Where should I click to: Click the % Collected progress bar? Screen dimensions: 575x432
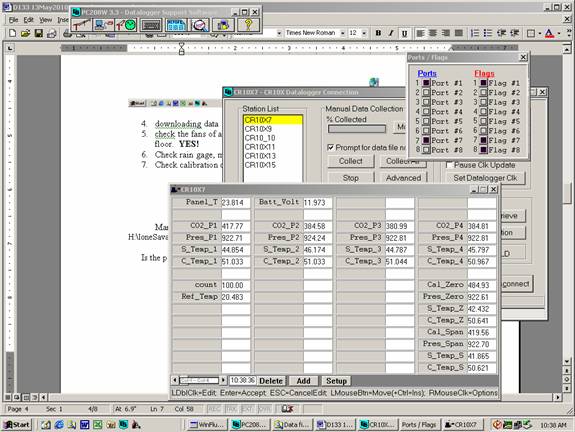click(x=357, y=129)
